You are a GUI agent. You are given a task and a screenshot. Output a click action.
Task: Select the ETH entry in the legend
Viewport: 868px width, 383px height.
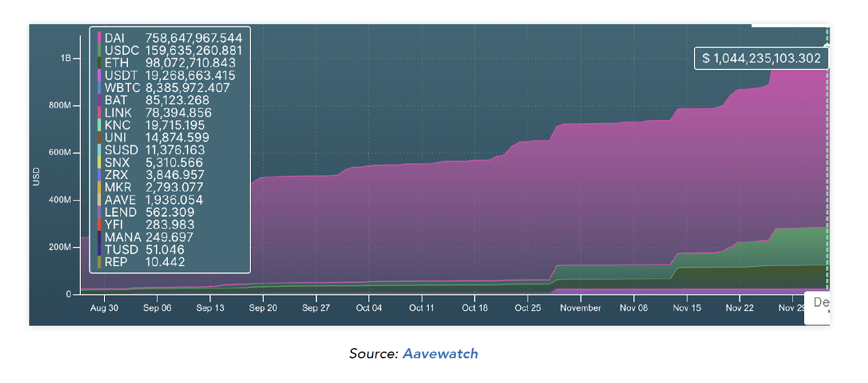click(166, 63)
